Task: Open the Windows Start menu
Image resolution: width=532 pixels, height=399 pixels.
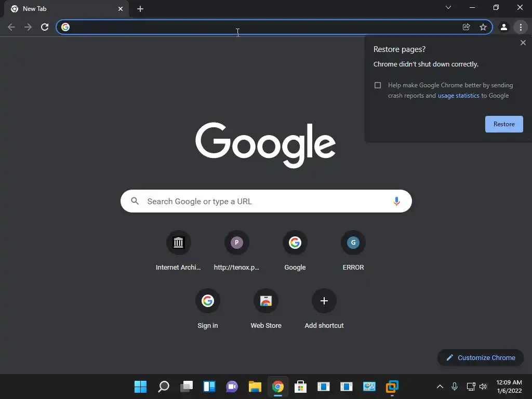Action: tap(140, 387)
